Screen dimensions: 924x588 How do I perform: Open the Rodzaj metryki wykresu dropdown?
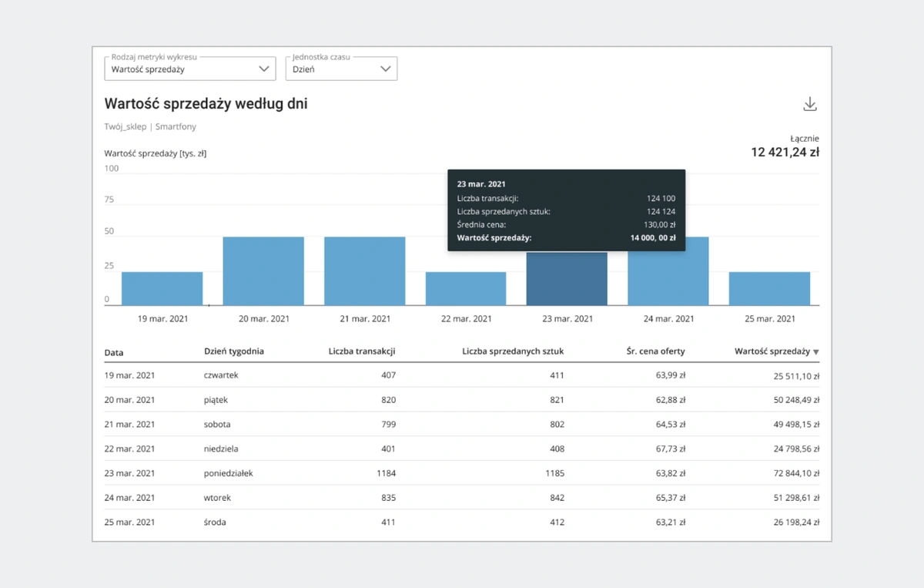(189, 69)
